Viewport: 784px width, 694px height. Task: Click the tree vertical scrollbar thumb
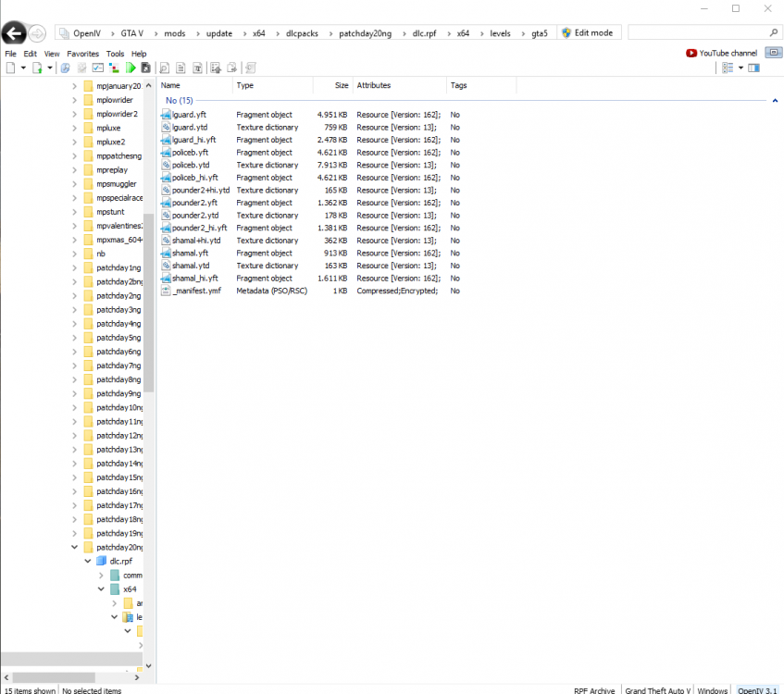point(148,304)
